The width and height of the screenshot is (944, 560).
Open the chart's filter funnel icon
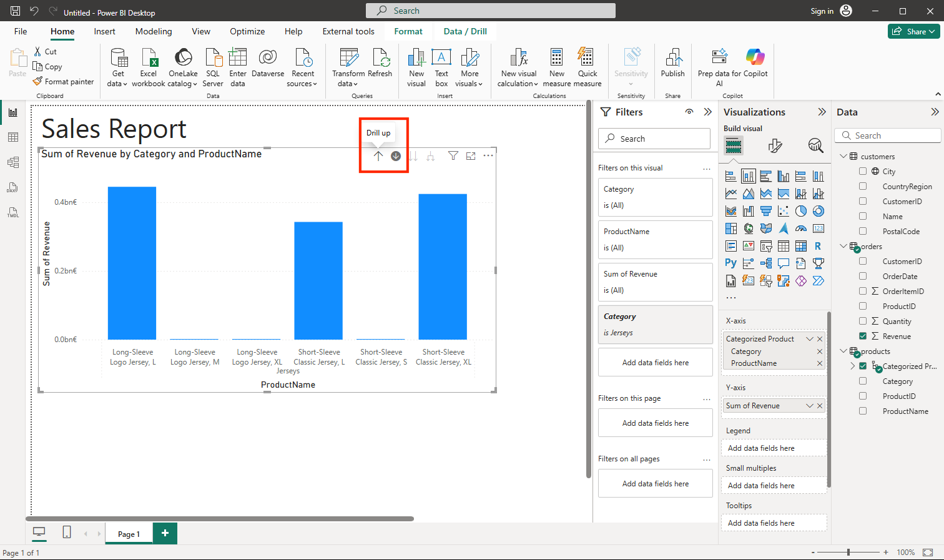(453, 156)
